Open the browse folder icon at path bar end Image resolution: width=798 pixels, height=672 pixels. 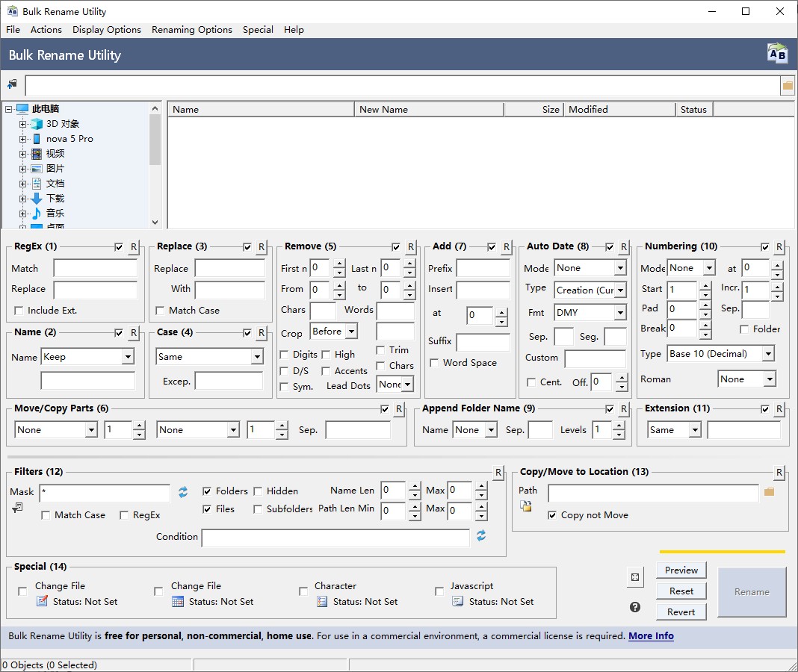click(788, 85)
